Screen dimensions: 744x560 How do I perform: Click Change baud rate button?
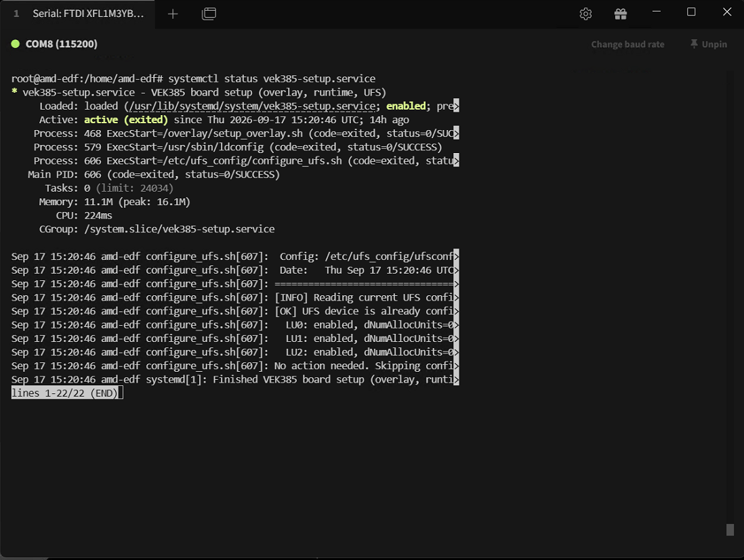pyautogui.click(x=627, y=44)
